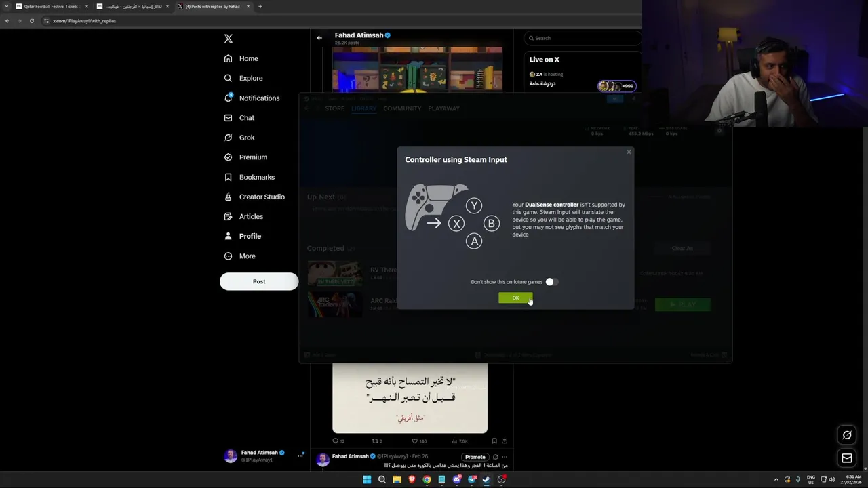Open Steam from the taskbar
The width and height of the screenshot is (868, 488).
[486, 480]
